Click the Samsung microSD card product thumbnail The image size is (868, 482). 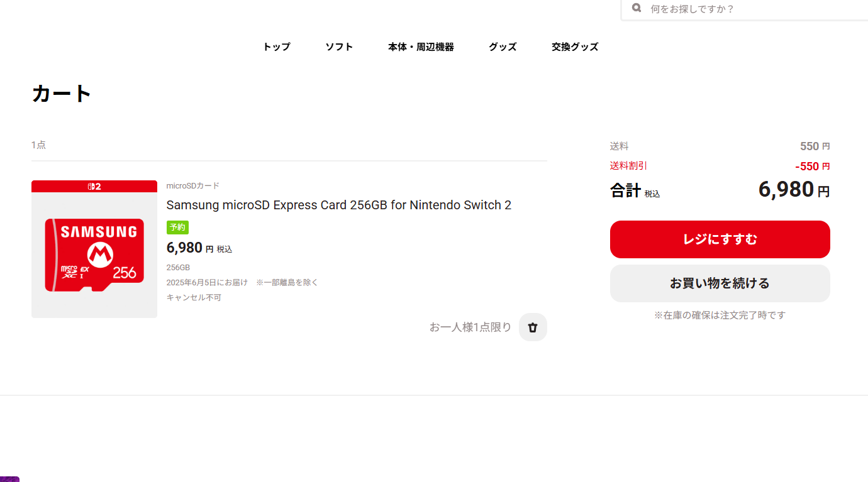point(94,255)
